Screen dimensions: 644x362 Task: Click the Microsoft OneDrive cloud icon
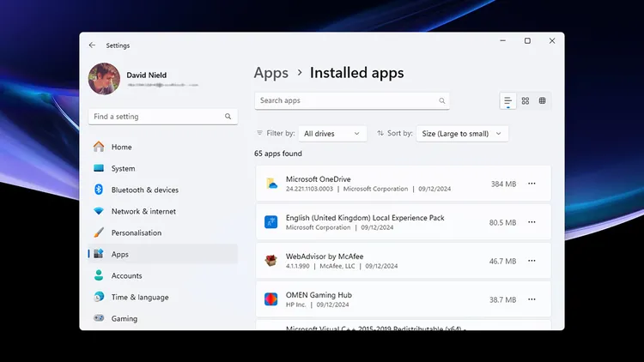pos(271,184)
